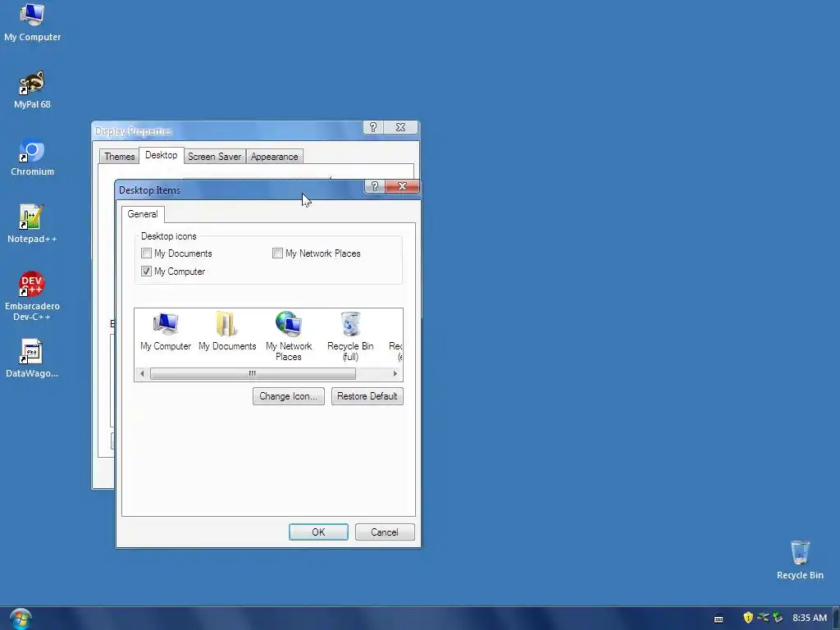This screenshot has height=630, width=840.
Task: Click the Change Icon... button
Action: coord(289,396)
